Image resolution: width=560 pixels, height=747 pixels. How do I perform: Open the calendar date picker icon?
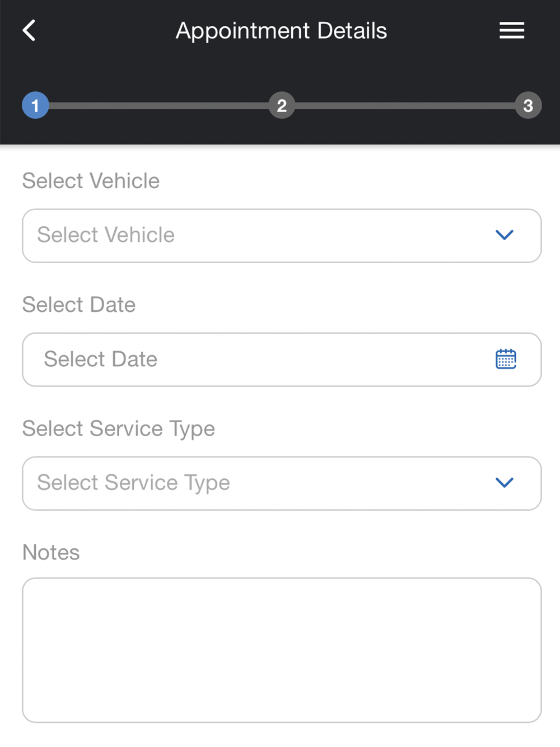click(x=506, y=359)
